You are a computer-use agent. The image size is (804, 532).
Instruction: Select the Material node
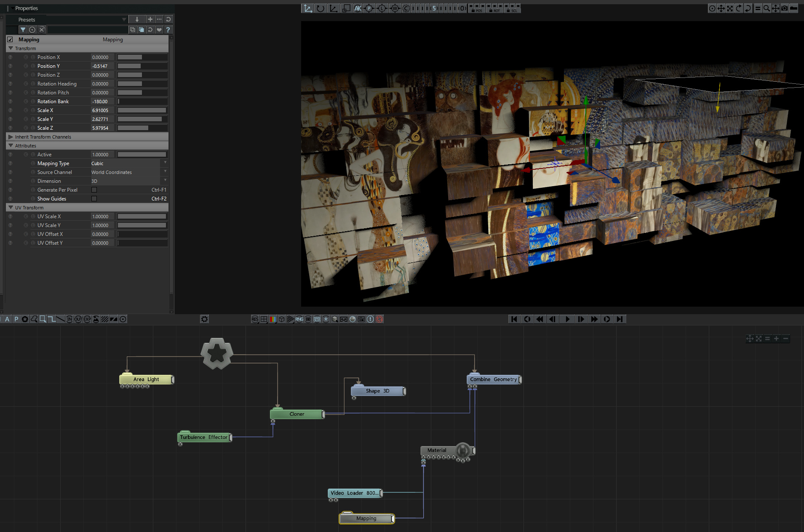[x=447, y=451]
